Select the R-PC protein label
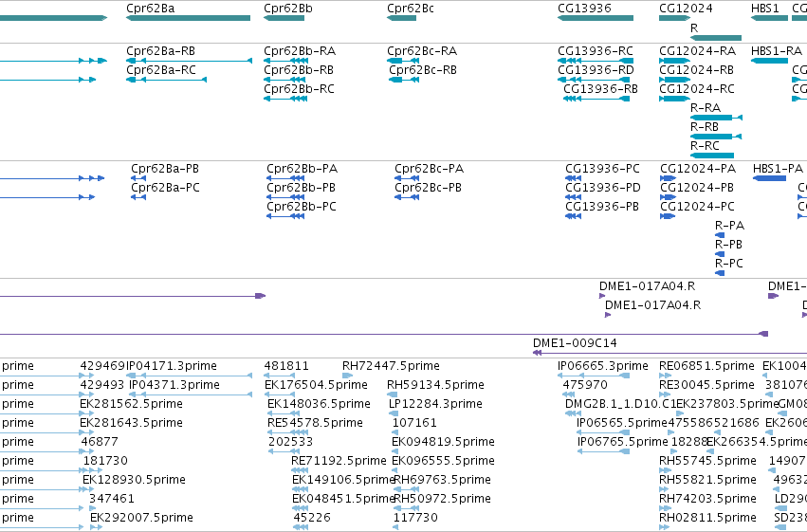 729,264
